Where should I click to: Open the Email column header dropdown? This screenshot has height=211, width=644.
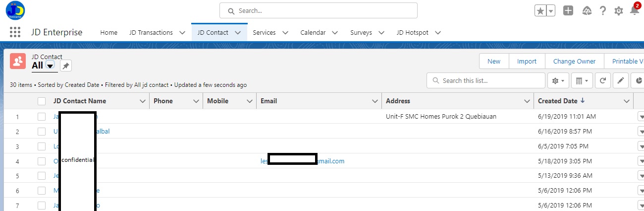375,101
